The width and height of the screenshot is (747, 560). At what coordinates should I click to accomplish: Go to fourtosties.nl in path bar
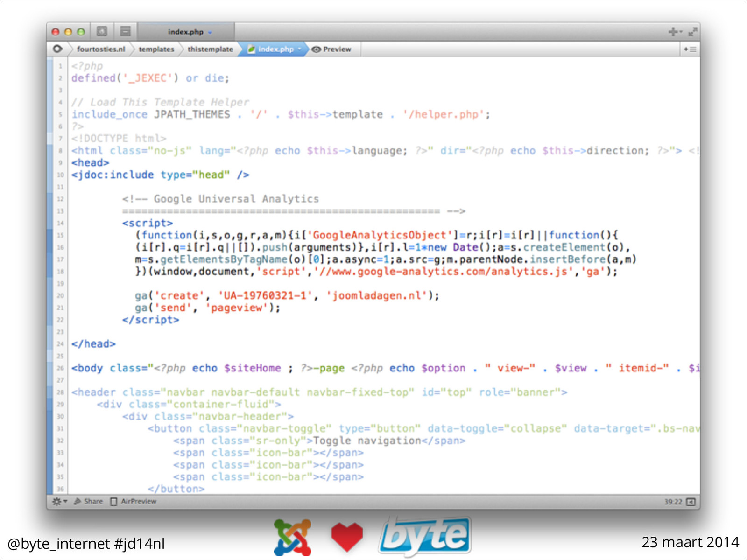point(101,49)
